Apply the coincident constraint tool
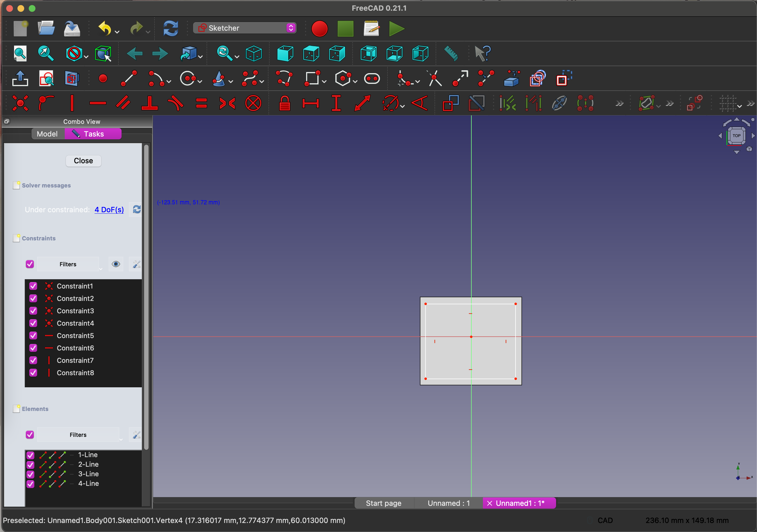 pyautogui.click(x=20, y=103)
